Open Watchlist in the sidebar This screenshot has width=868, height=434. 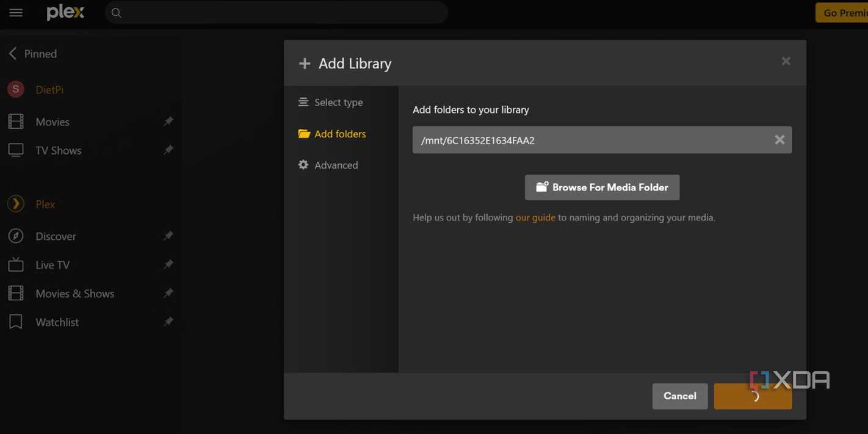click(57, 322)
